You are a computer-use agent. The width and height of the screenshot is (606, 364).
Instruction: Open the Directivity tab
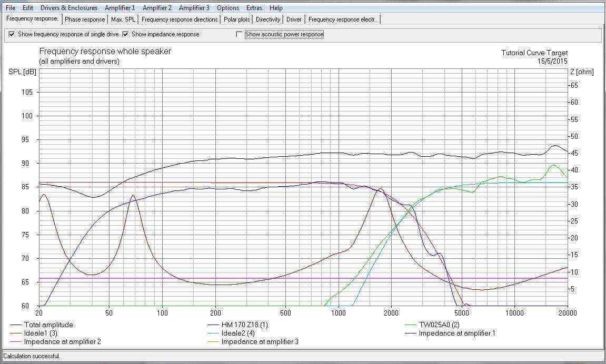coord(268,19)
